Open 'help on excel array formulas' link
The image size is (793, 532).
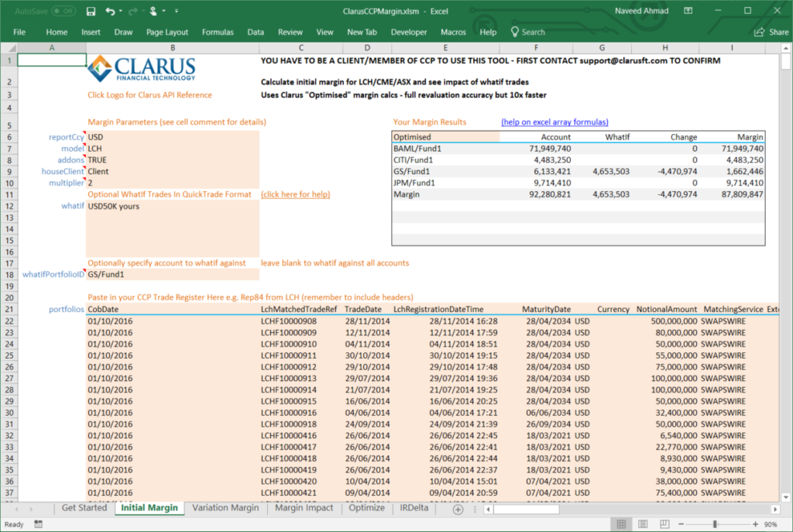(x=554, y=122)
